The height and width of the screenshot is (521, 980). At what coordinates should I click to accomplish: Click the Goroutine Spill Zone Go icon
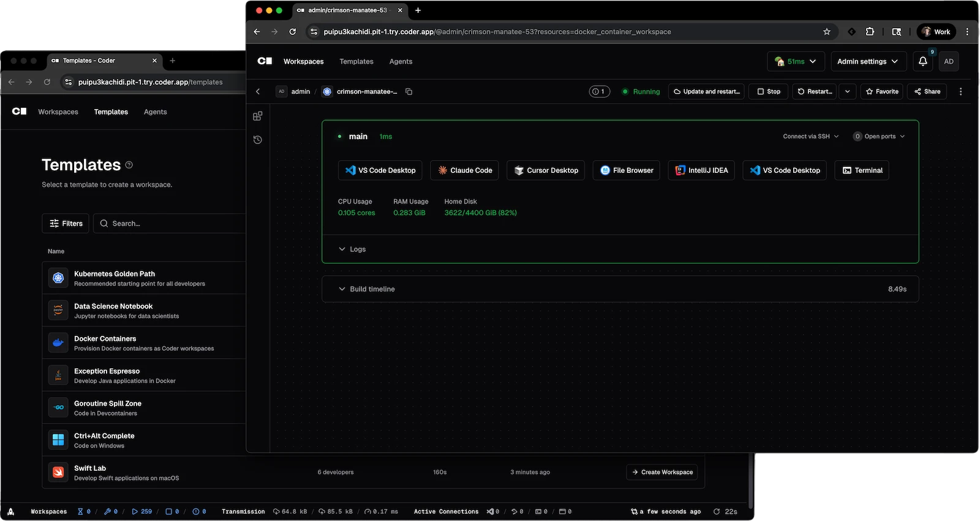pyautogui.click(x=58, y=408)
